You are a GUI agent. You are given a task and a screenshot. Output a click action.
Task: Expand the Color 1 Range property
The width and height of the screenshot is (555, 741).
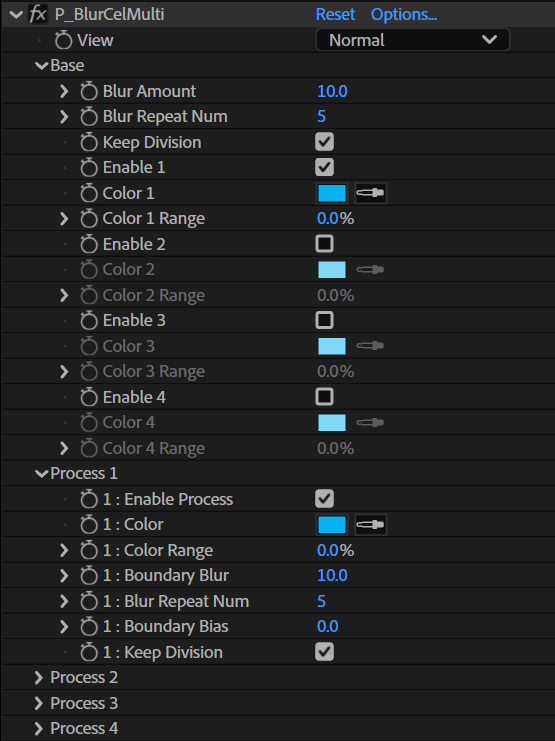(x=64, y=219)
